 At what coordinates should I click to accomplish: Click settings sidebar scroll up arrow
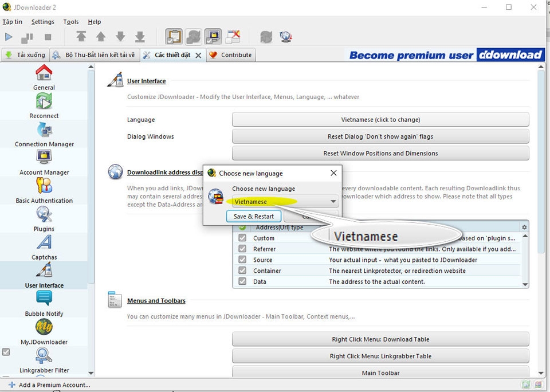click(91, 66)
